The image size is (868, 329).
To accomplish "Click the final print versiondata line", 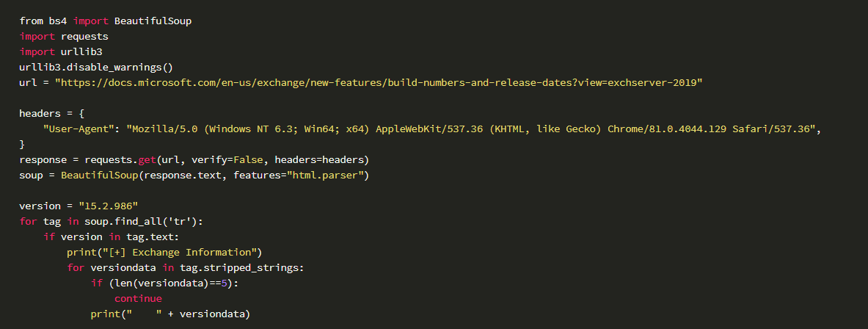I will point(170,314).
